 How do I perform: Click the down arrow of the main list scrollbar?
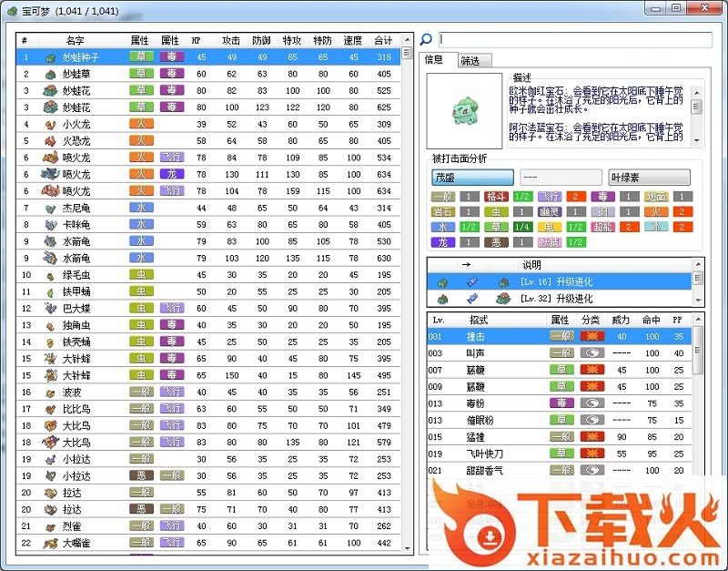click(x=407, y=549)
